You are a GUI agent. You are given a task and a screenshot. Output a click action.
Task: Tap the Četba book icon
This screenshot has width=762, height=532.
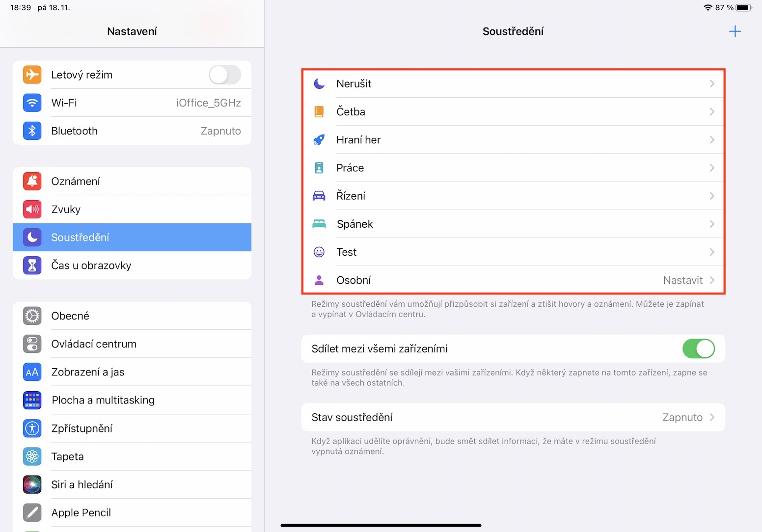click(x=319, y=112)
